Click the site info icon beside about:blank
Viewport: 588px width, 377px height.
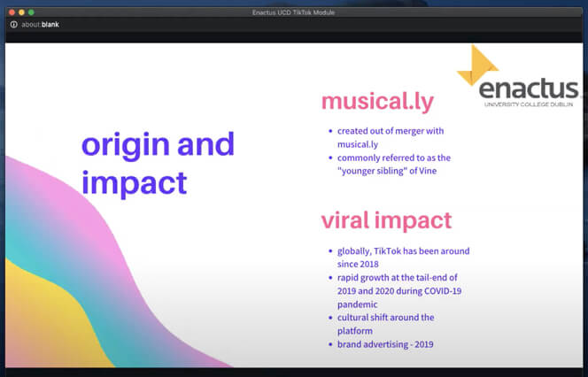coord(14,25)
